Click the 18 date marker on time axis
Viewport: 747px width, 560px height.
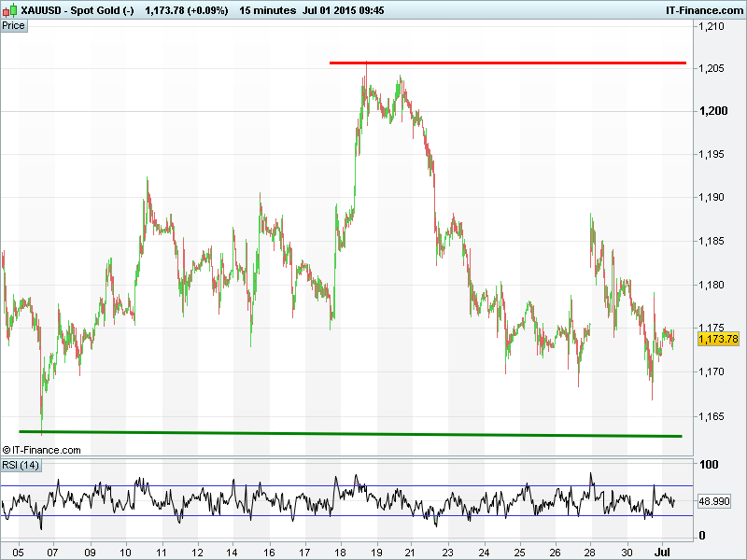[x=341, y=551]
